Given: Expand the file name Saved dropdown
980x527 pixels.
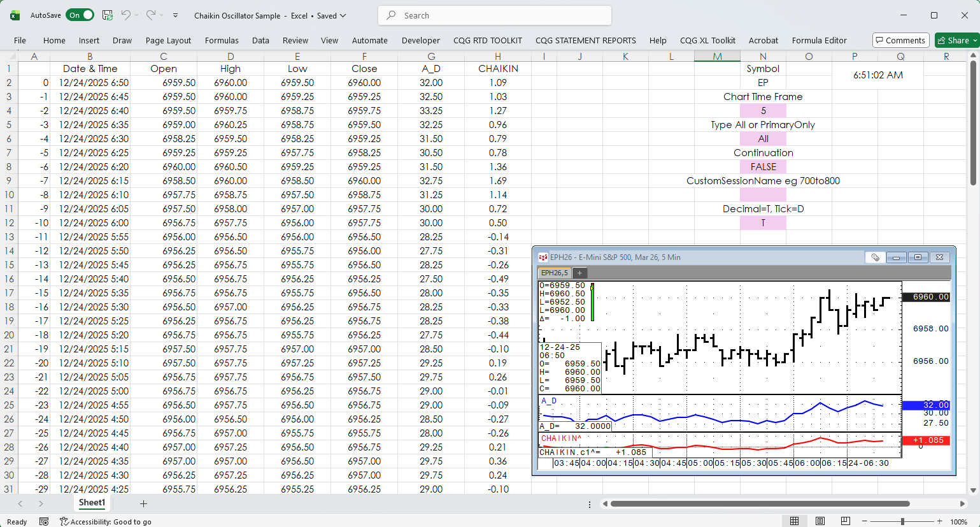Looking at the screenshot, I should [x=343, y=15].
